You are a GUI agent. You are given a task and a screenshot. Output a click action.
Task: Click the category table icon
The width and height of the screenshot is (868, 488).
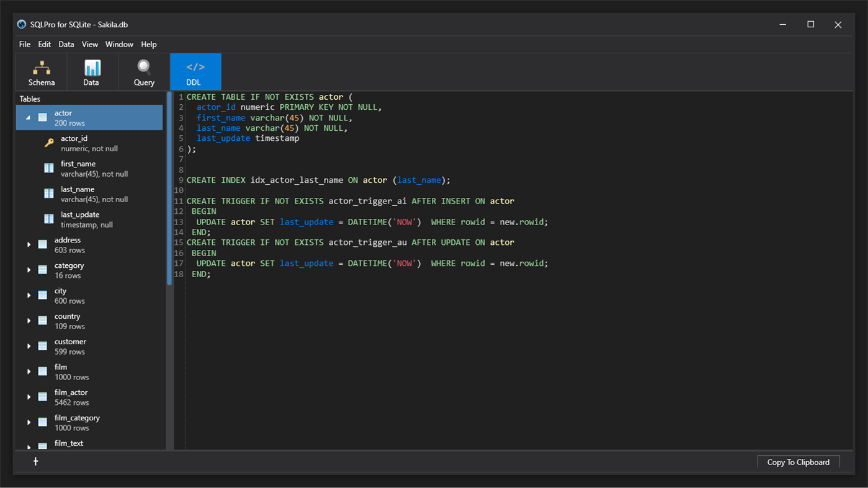43,270
